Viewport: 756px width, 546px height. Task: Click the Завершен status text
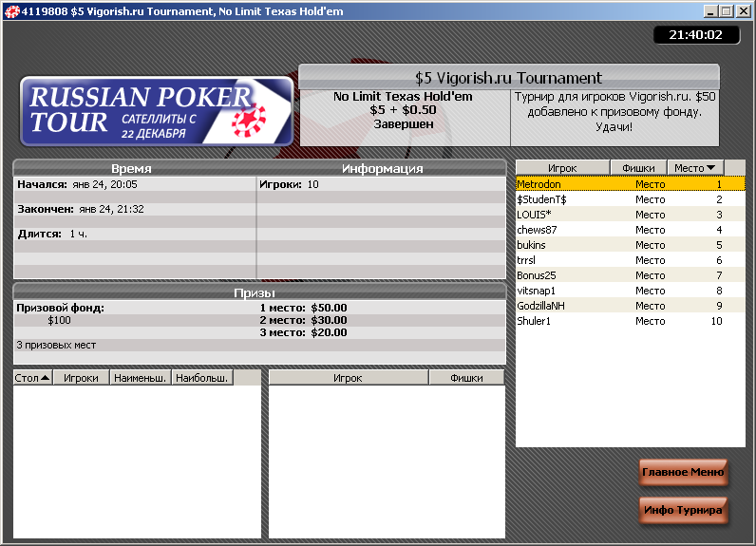tap(404, 124)
